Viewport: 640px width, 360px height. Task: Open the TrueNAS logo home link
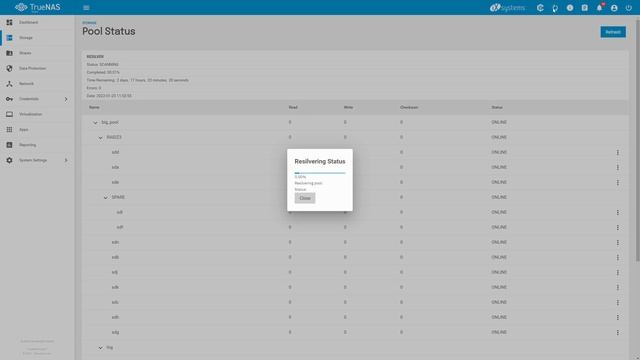click(x=38, y=7)
